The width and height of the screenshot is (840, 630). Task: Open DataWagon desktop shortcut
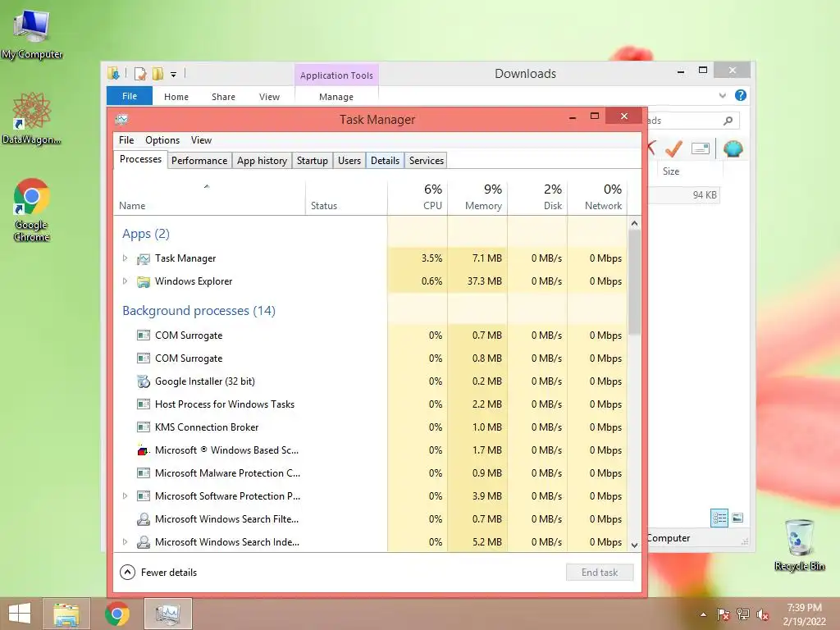[32, 118]
